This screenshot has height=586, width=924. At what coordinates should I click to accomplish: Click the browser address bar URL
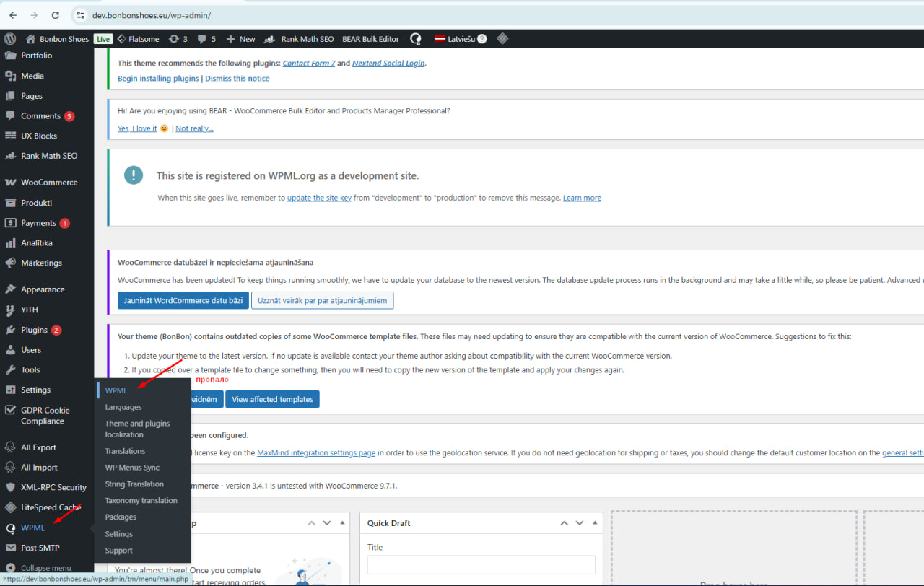152,15
